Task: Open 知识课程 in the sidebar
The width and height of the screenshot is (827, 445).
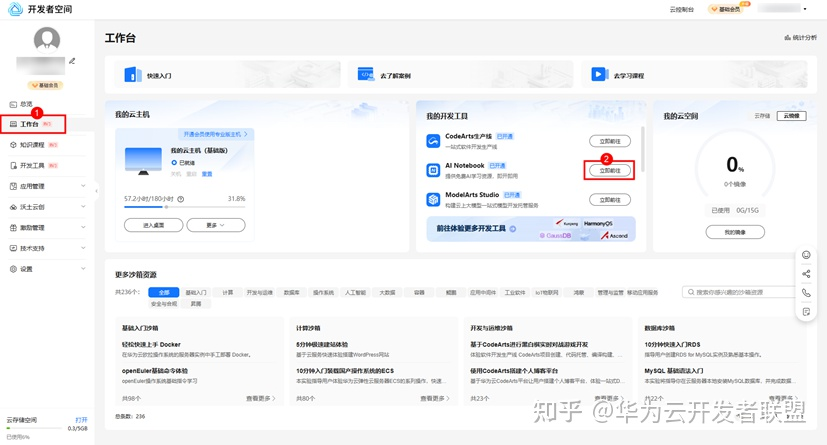Action: [32, 144]
